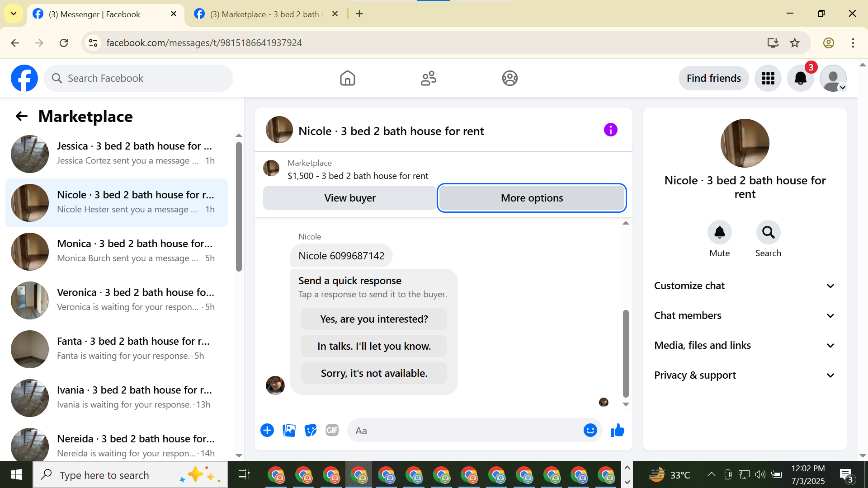Image resolution: width=868 pixels, height=488 pixels.
Task: Switch to the Marketplace browser tab
Action: tap(264, 14)
